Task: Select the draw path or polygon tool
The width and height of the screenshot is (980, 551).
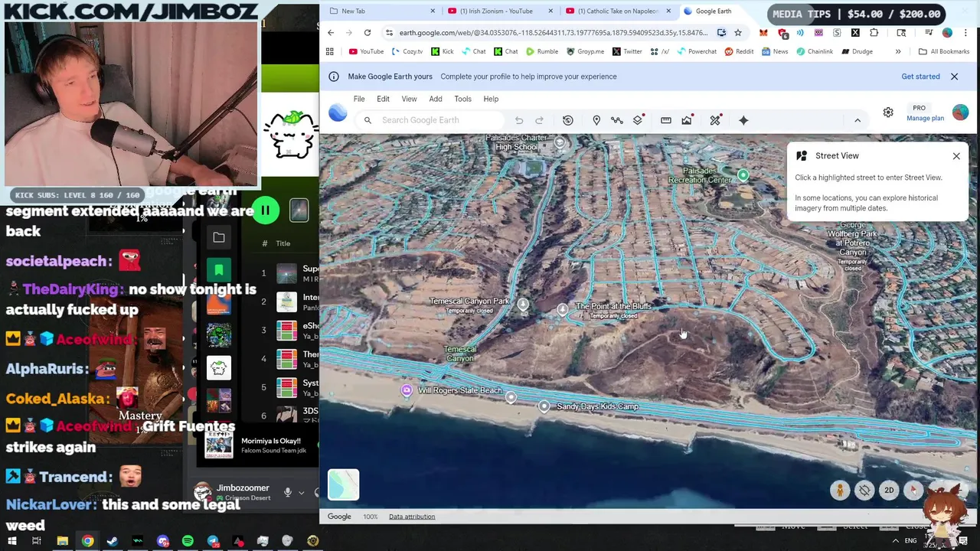Action: click(617, 120)
